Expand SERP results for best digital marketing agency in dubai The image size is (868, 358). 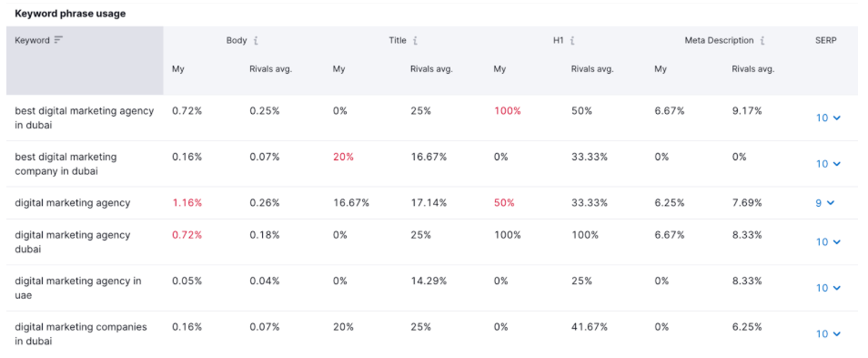[829, 118]
